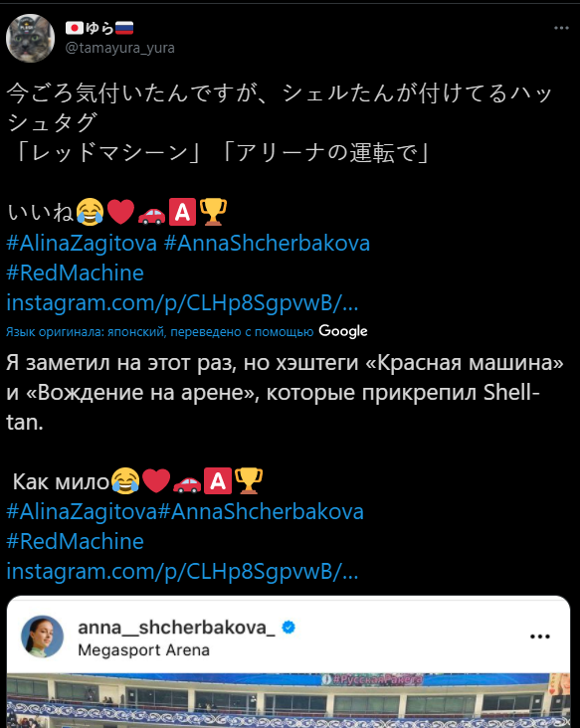Image resolution: width=580 pixels, height=728 pixels.
Task: Open #AlinaZagitova hashtag in original tweet
Action: pos(82,244)
